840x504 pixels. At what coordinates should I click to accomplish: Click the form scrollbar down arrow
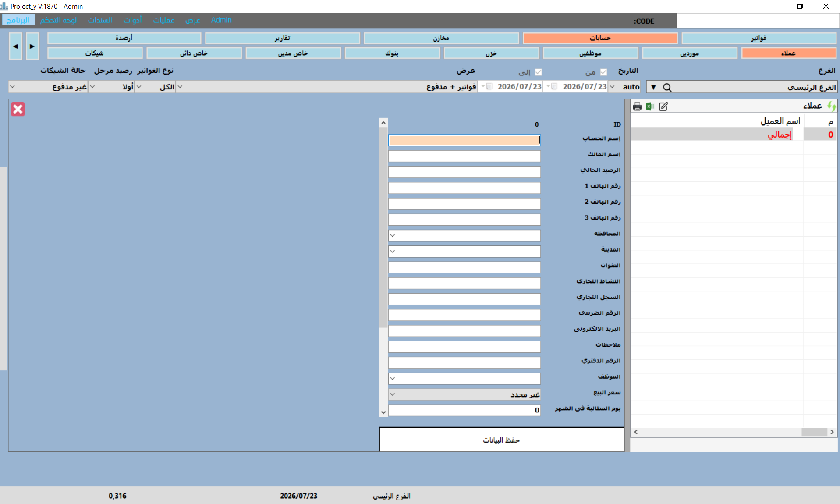(x=383, y=412)
